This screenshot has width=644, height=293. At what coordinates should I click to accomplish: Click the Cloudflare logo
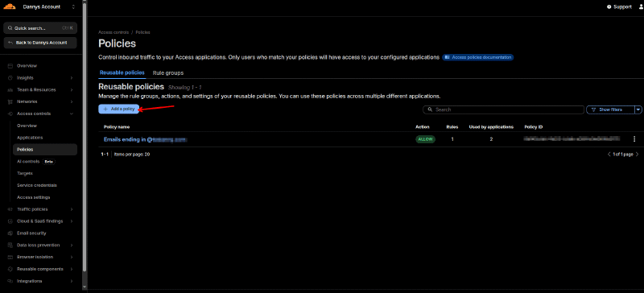point(10,6)
